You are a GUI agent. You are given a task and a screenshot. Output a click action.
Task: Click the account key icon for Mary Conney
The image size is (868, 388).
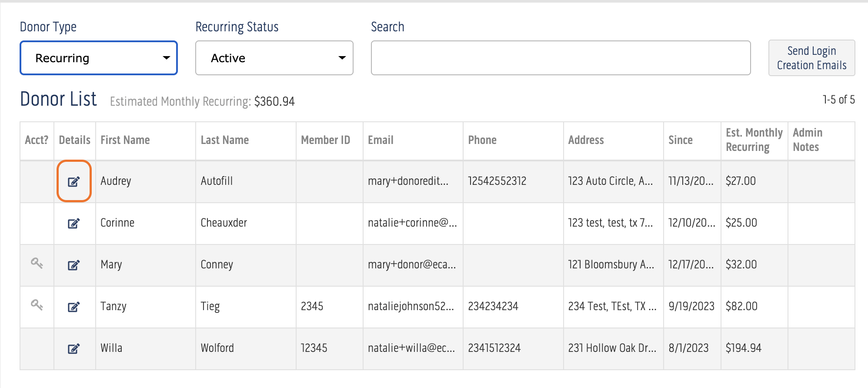coord(37,263)
